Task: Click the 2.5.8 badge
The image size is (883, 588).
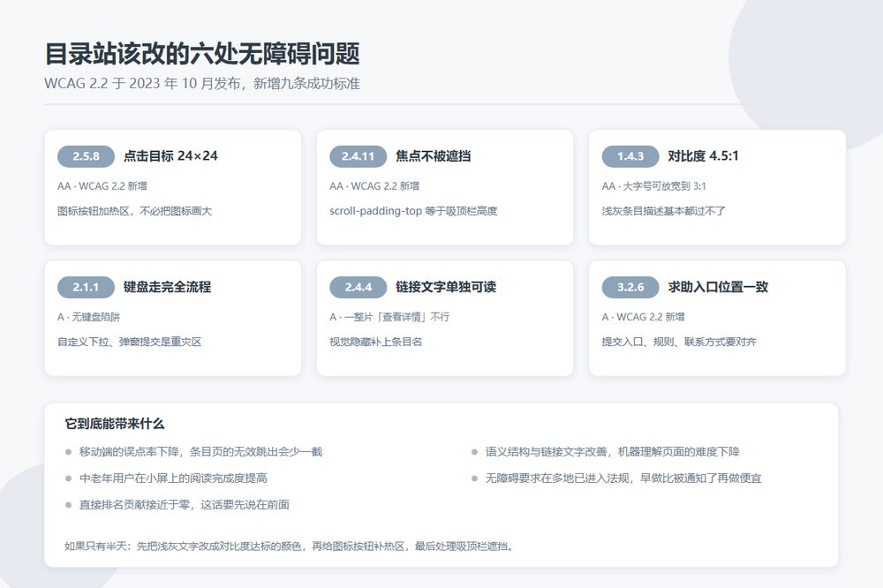Action: (x=86, y=156)
